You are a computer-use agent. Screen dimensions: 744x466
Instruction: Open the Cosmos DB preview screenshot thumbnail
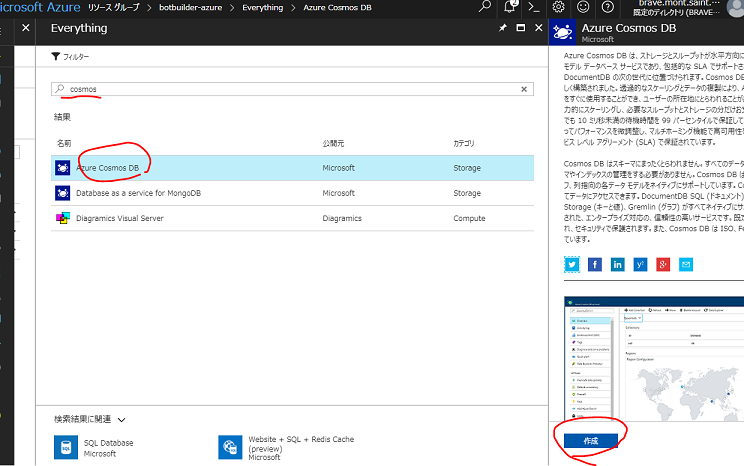pyautogui.click(x=654, y=359)
